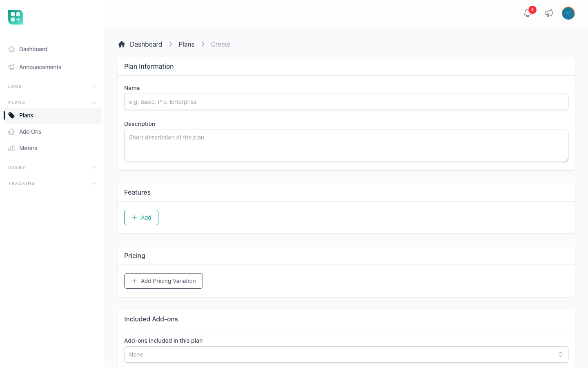
Task: Click the app logo in top-left corner
Action: (x=16, y=17)
